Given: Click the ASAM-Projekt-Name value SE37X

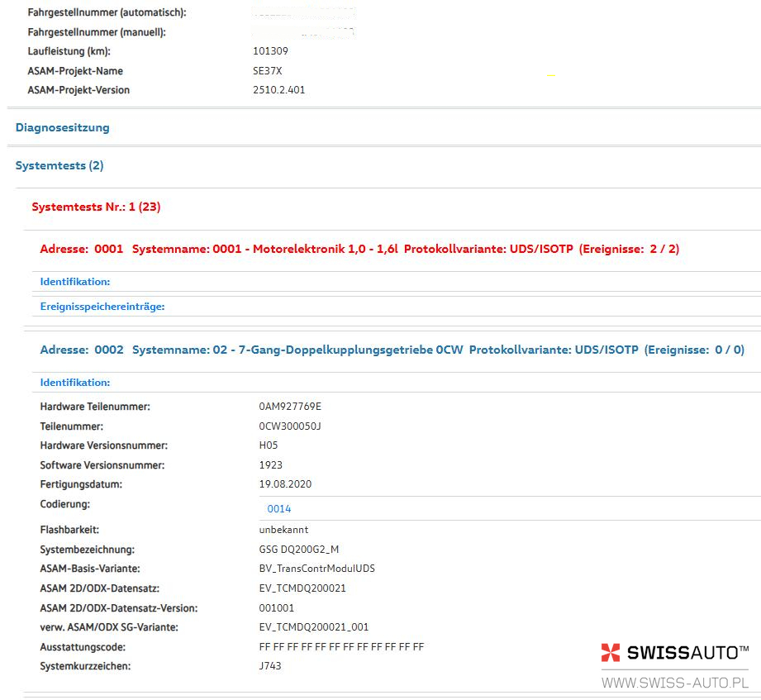Looking at the screenshot, I should pyautogui.click(x=267, y=71).
